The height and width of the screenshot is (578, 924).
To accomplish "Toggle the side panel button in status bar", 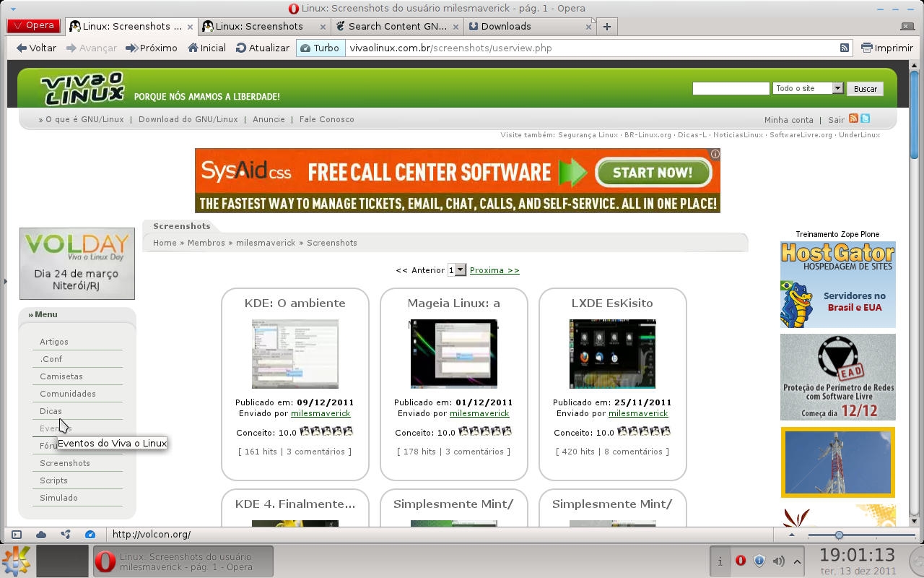I will (17, 535).
